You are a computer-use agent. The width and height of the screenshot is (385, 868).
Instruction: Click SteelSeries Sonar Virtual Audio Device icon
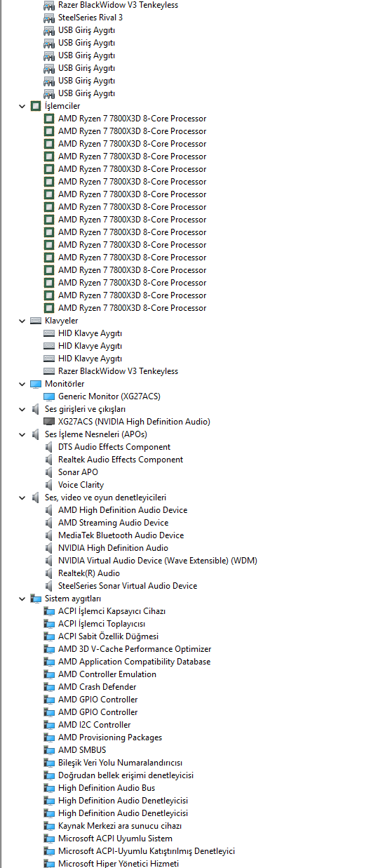click(x=49, y=586)
